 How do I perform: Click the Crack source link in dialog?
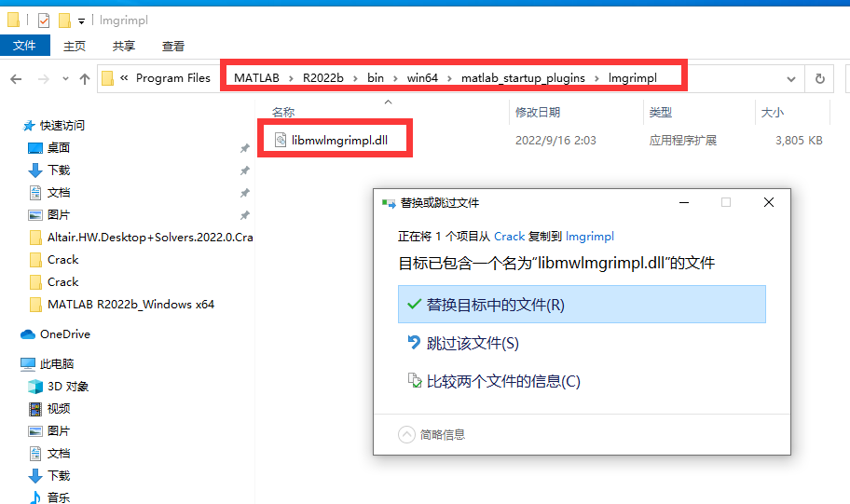pos(509,237)
